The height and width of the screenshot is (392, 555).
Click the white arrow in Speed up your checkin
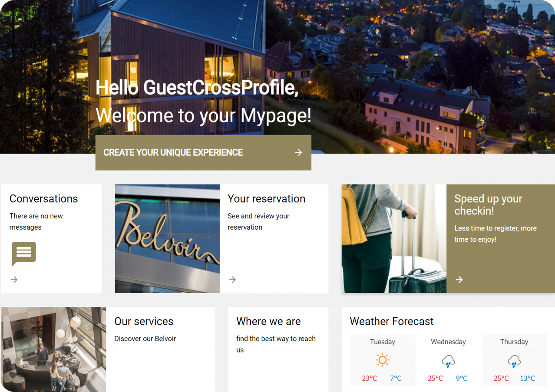coord(459,280)
